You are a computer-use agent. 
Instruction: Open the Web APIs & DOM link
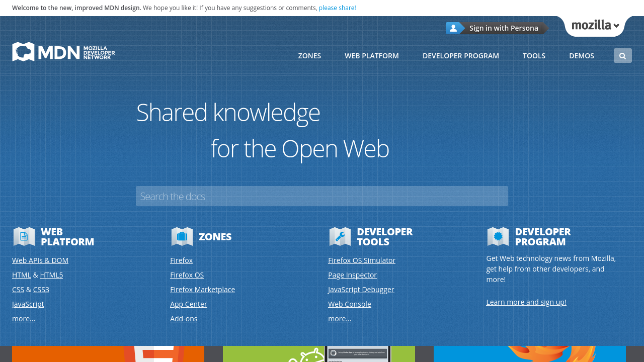(x=40, y=260)
